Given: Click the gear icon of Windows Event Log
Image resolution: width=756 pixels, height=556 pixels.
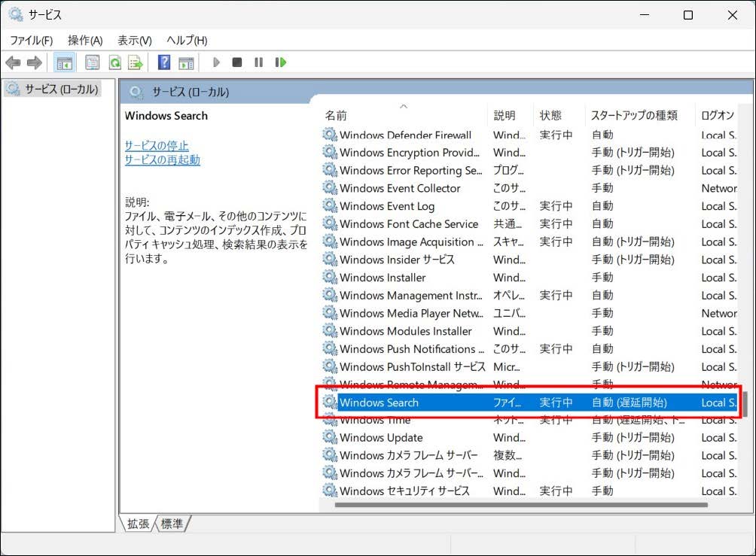Looking at the screenshot, I should click(x=330, y=205).
